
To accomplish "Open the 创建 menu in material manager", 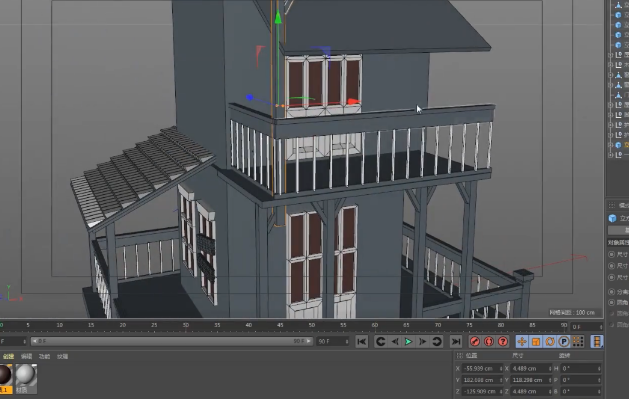I will pyautogui.click(x=8, y=356).
